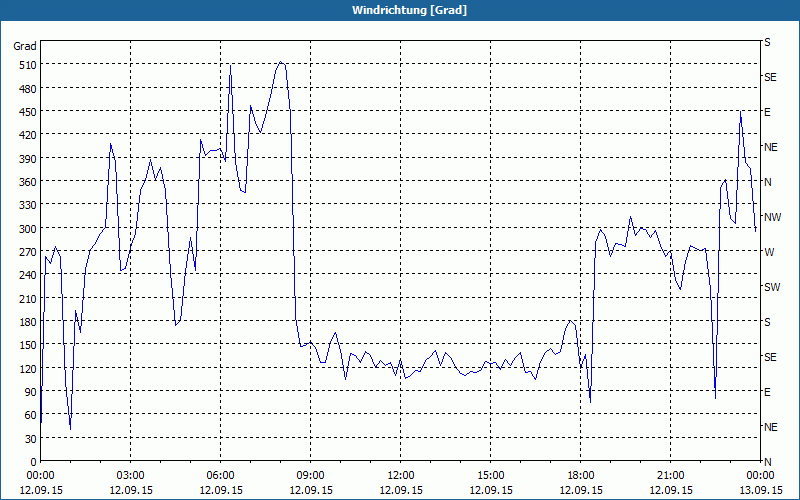
Task: Click the 03:00 time label
Action: tap(131, 476)
